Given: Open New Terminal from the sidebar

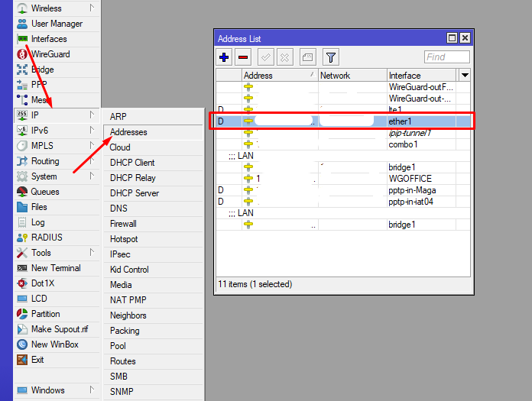Looking at the screenshot, I should pos(55,268).
